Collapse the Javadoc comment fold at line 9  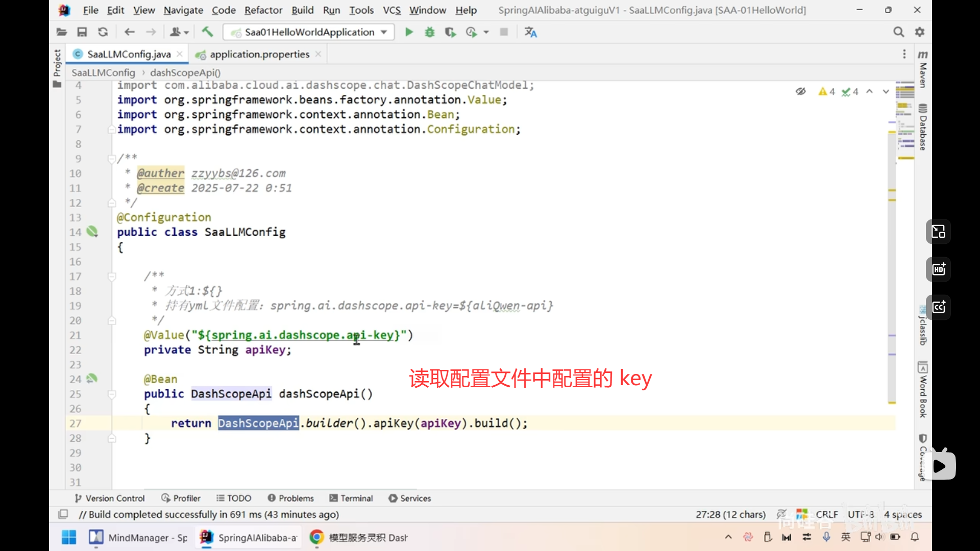[x=111, y=159]
